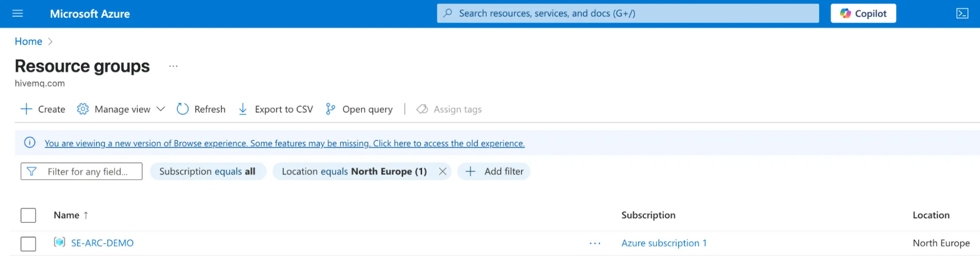Click the Copilot logo icon

pos(845,13)
